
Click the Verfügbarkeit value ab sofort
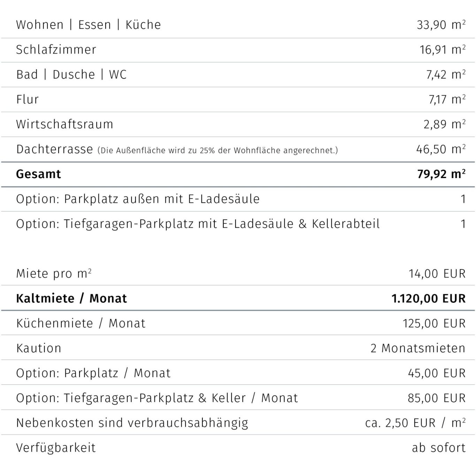[x=439, y=448]
